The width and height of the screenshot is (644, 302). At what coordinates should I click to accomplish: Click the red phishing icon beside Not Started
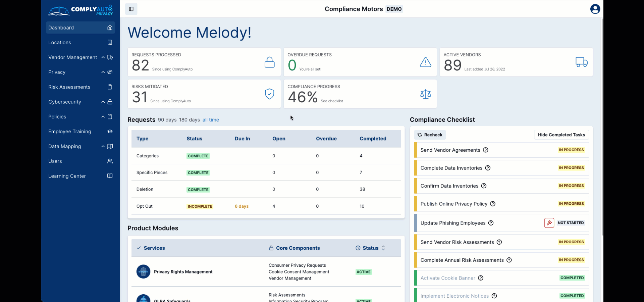pos(549,223)
